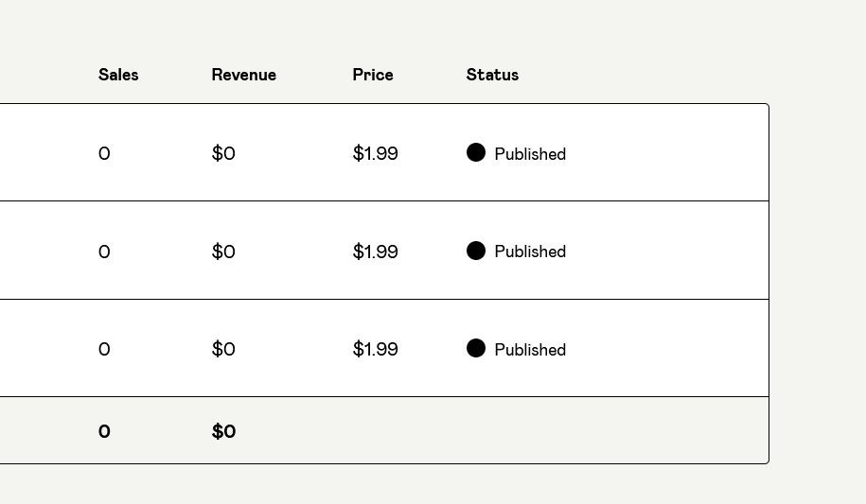Click the second row's Published label
The width and height of the screenshot is (866, 504).
click(530, 252)
